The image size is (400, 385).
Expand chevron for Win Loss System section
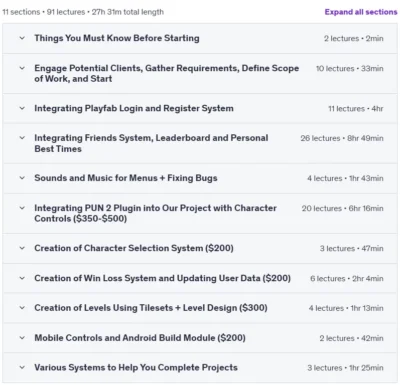(22, 278)
